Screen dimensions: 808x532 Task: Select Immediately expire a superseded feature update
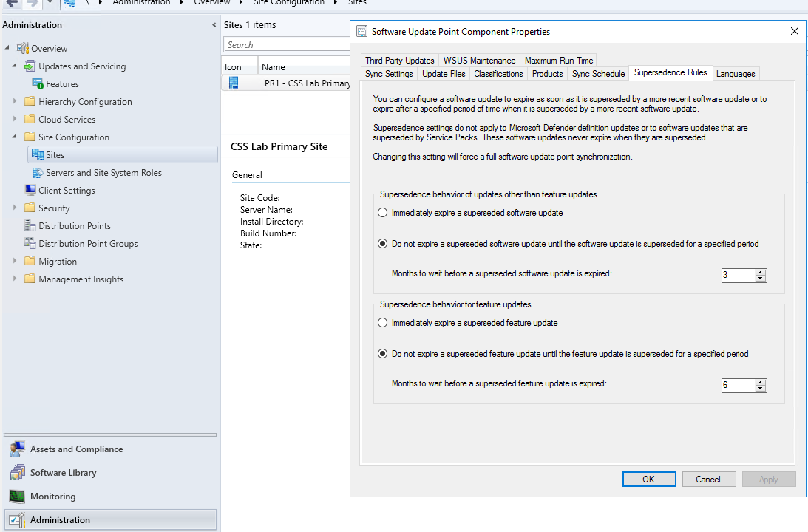click(382, 322)
